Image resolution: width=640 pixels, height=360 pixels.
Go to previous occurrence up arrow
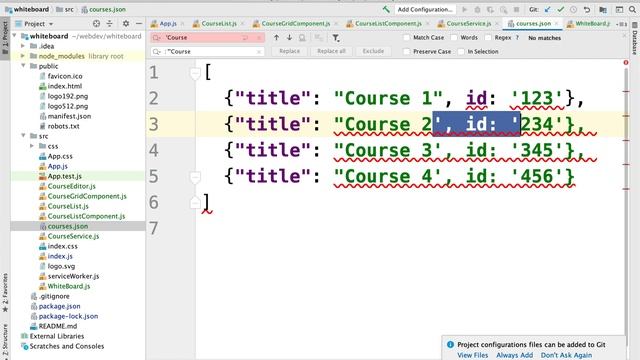(x=276, y=38)
